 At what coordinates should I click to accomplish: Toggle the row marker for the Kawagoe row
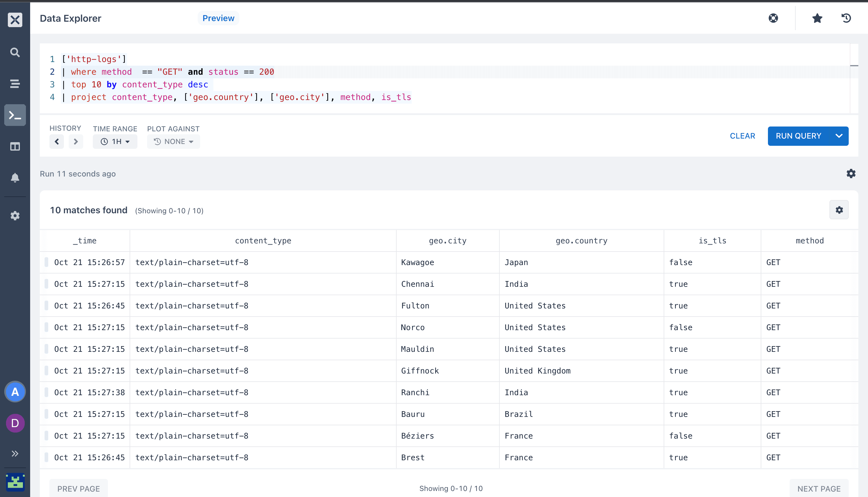click(46, 262)
